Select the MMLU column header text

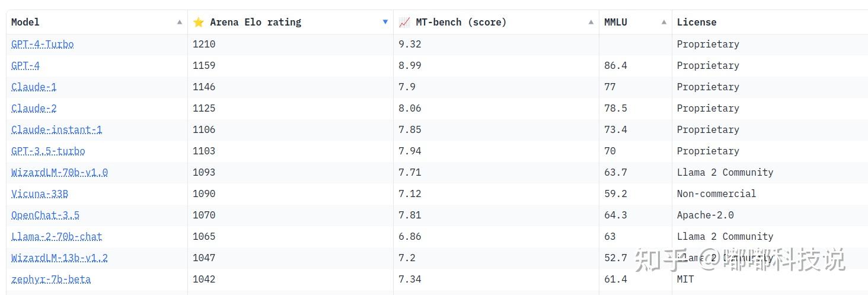click(615, 23)
